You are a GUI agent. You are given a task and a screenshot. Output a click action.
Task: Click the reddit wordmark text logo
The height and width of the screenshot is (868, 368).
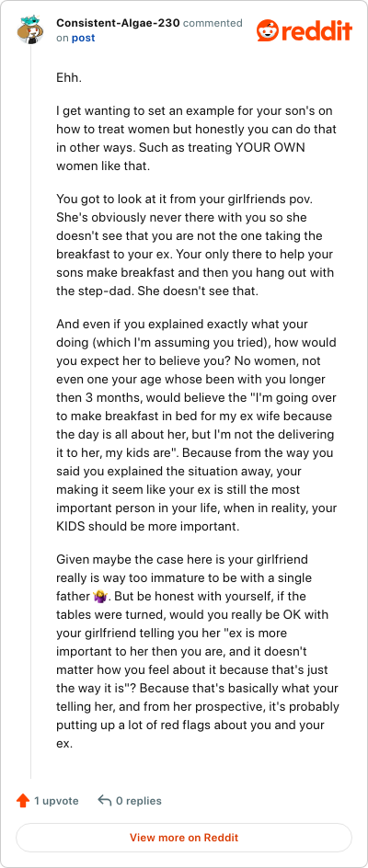click(316, 31)
